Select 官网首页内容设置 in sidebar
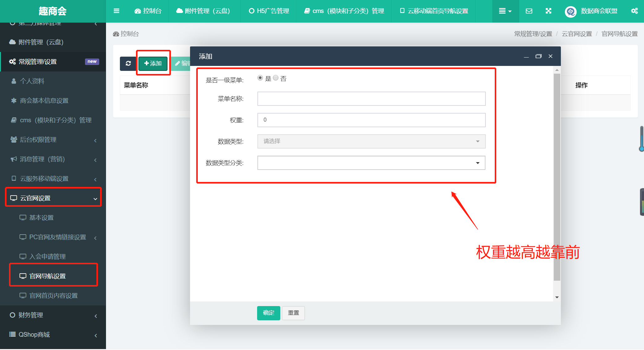 (x=53, y=296)
